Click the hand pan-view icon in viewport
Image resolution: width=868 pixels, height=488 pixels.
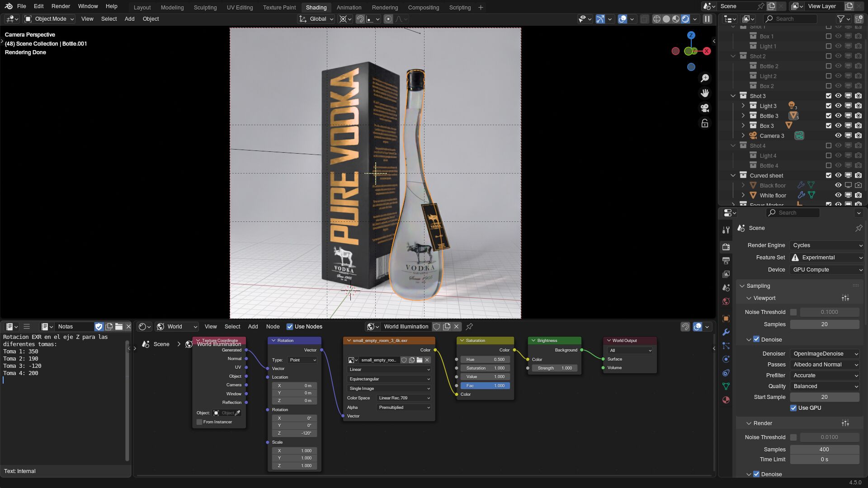pyautogui.click(x=705, y=93)
